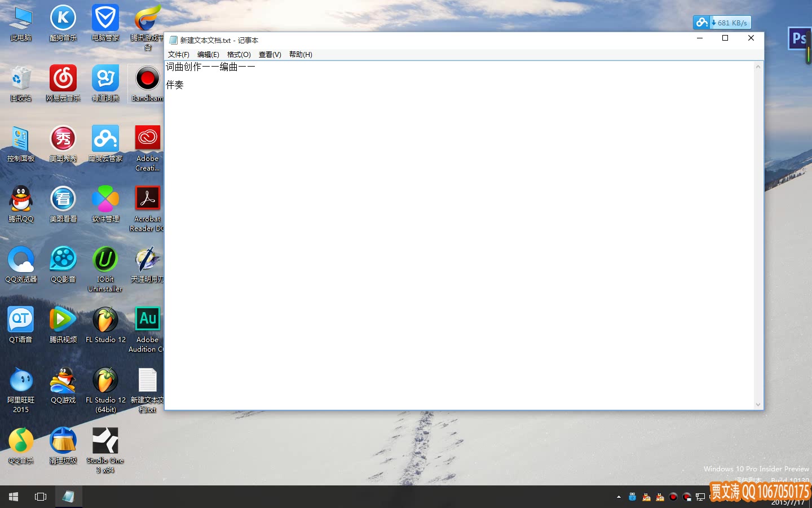Select the 美图秀秀 desktop icon

(x=63, y=144)
